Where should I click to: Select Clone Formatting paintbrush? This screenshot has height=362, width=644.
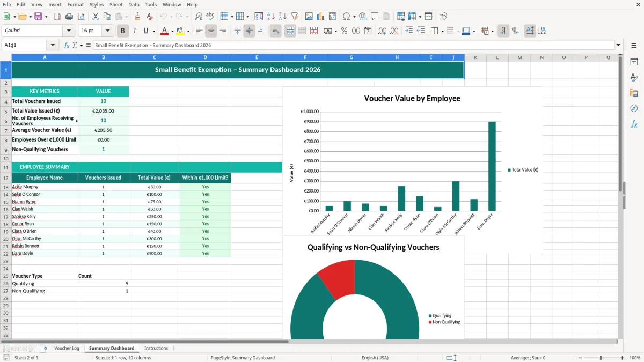click(137, 17)
